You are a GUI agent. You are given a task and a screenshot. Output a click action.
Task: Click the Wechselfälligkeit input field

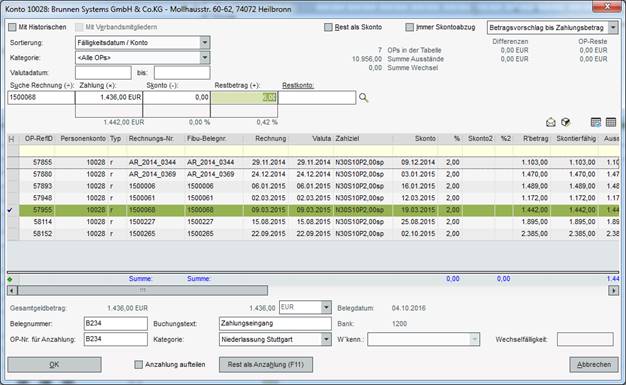tap(585, 339)
